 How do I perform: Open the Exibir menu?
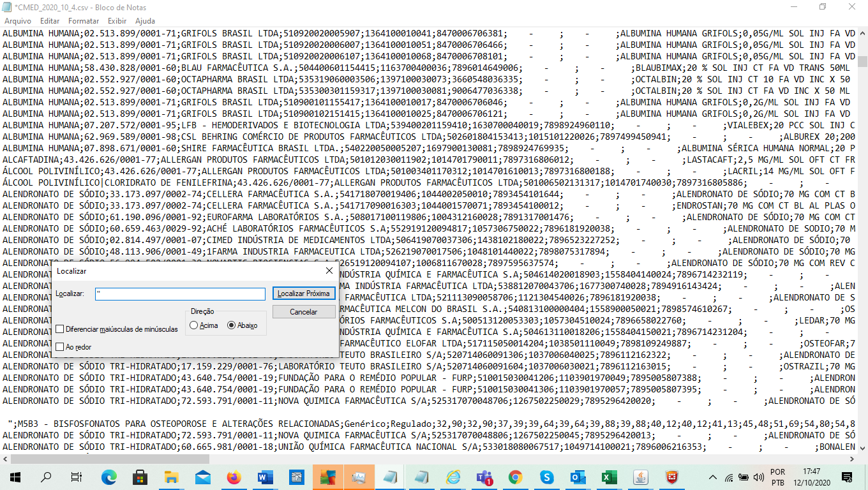[117, 21]
